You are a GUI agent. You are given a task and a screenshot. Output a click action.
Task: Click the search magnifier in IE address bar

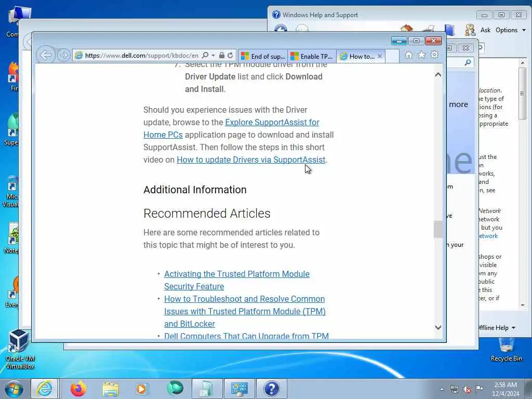coord(205,55)
